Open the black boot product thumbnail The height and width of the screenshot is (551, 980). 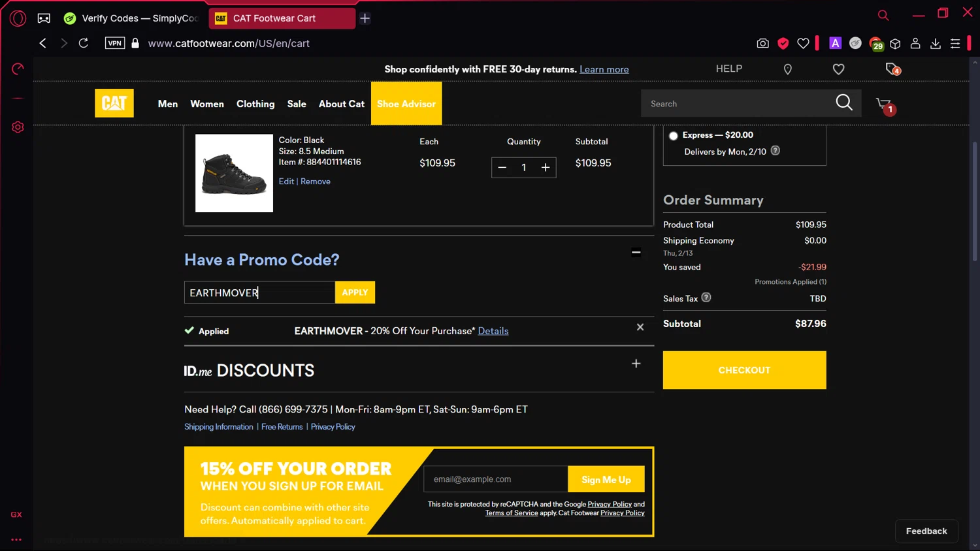tap(234, 173)
